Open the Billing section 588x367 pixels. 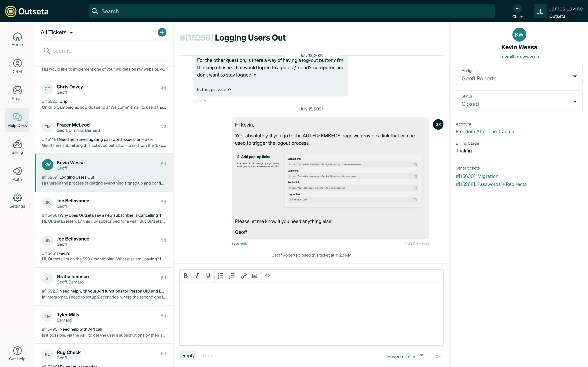17,147
